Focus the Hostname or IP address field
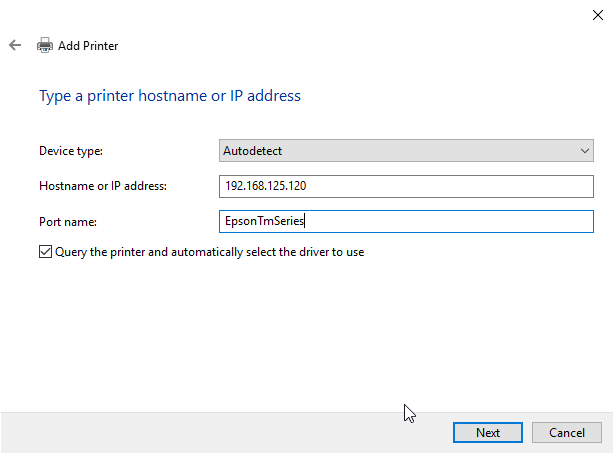 (406, 186)
